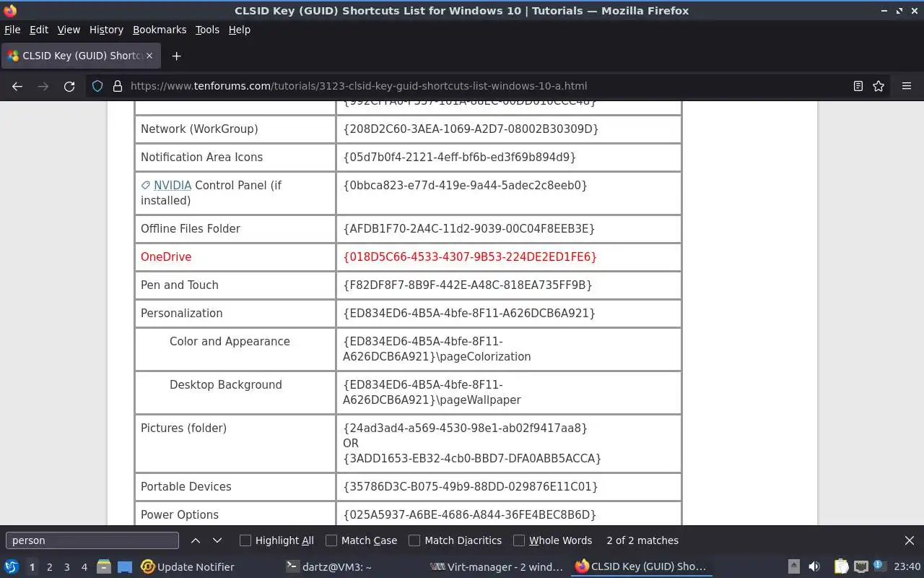Close the find bar
Image resolution: width=924 pixels, height=578 pixels.
pyautogui.click(x=910, y=540)
